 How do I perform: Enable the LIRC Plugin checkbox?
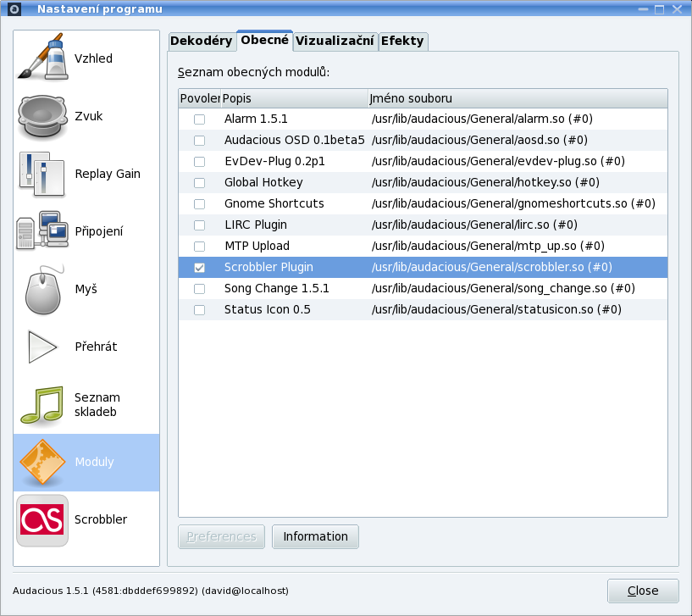(x=200, y=225)
